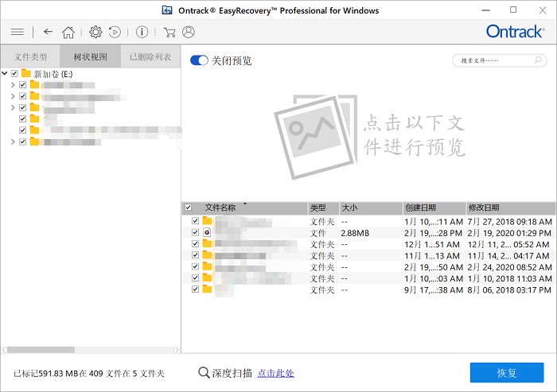This screenshot has height=392, width=557.
Task: Click folder icon of 8月 06, 2018 row
Action: point(207,289)
